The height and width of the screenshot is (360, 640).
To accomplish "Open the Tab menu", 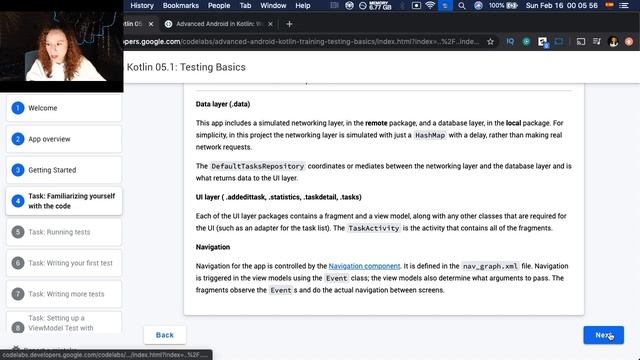I will tap(245, 5).
